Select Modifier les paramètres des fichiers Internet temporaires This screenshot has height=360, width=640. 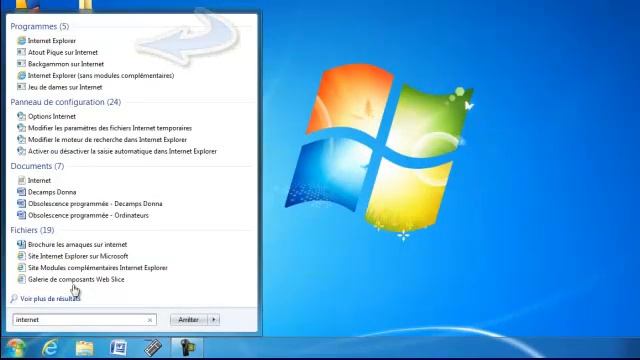tap(110, 128)
